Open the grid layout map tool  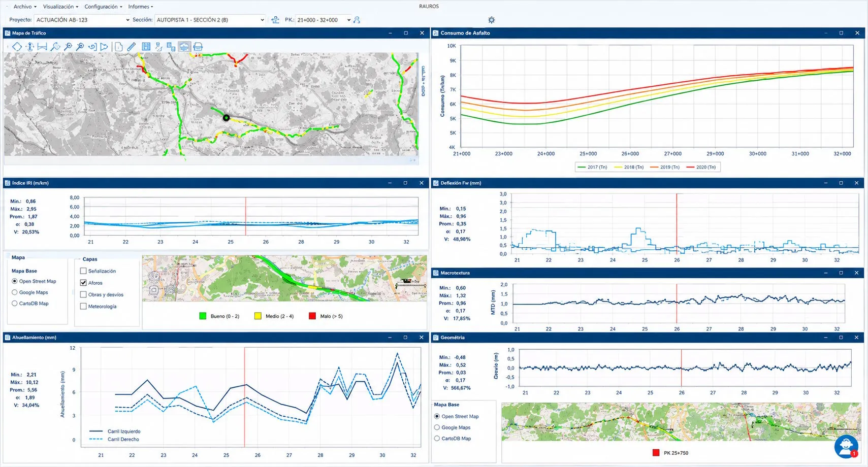point(146,47)
